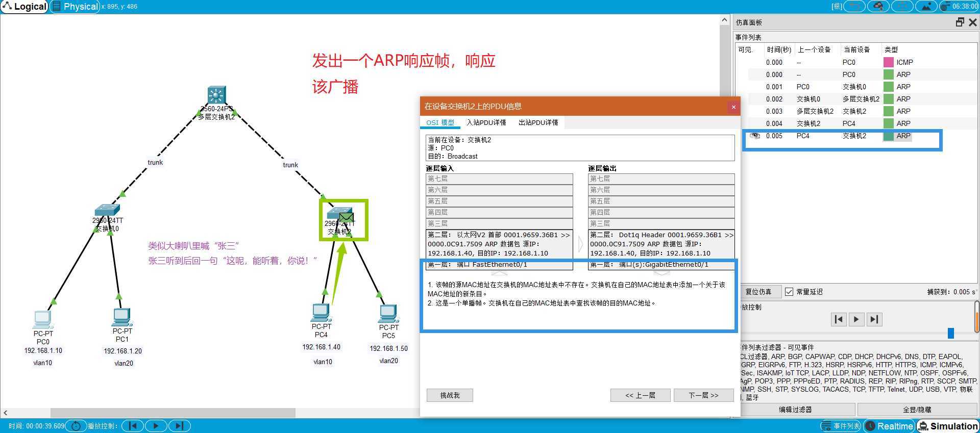Toggle the 常量延迟 checkbox
980x433 pixels.
(x=789, y=292)
